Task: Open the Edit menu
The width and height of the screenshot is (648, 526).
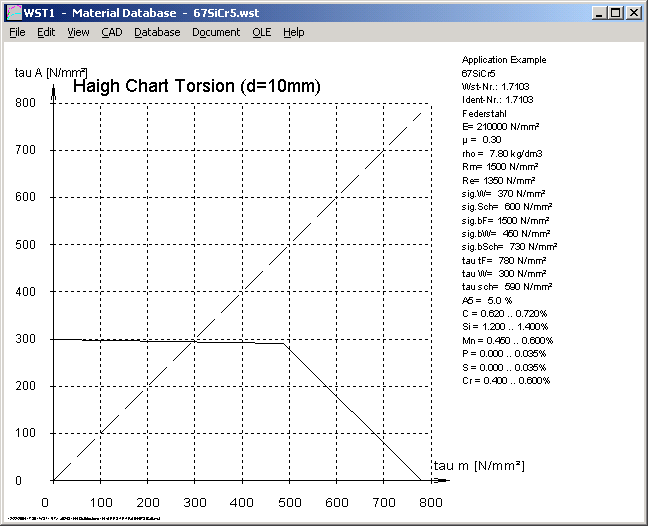Action: point(46,32)
